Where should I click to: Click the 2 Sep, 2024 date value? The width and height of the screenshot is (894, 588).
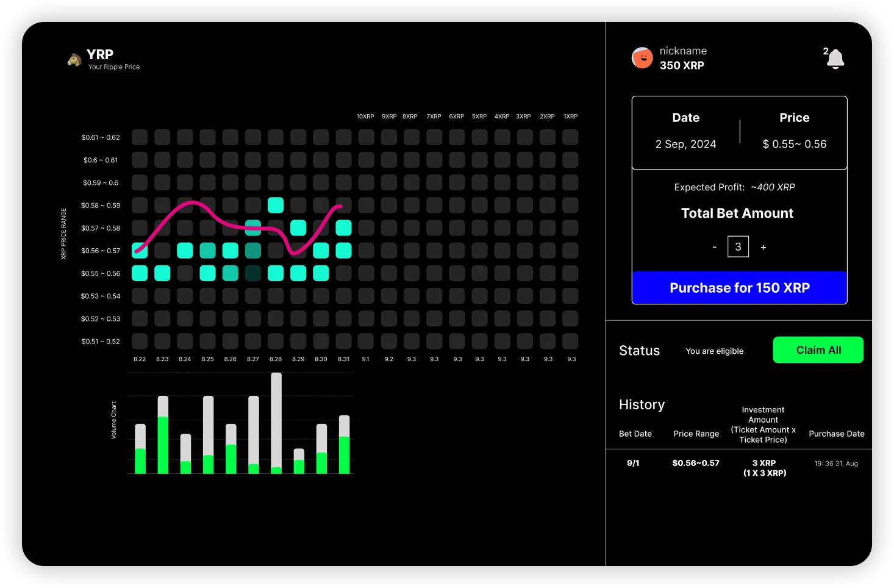[x=685, y=144]
